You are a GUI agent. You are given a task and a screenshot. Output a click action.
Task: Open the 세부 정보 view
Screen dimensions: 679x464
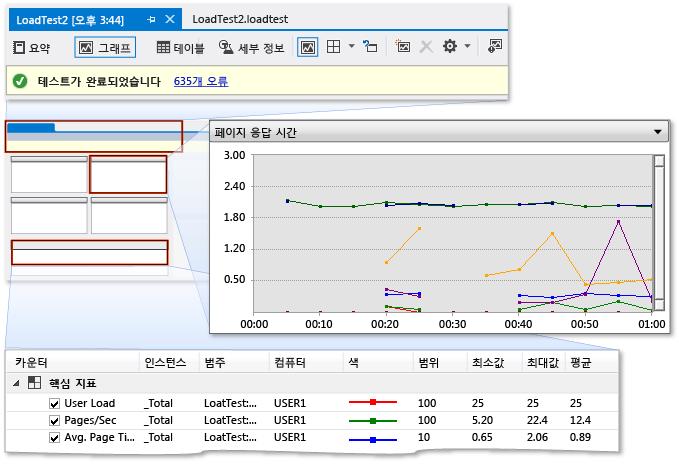[x=251, y=47]
